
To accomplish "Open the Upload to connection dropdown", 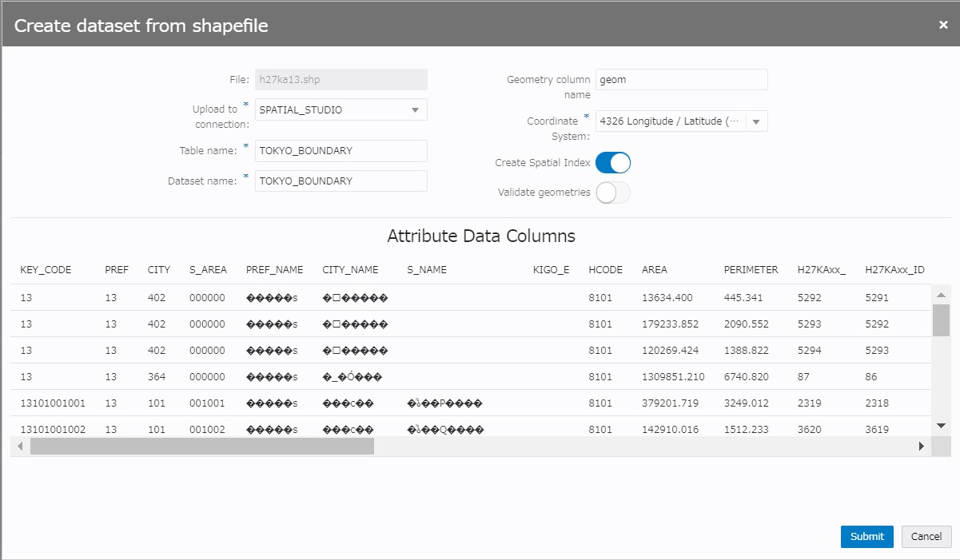I will pyautogui.click(x=341, y=110).
